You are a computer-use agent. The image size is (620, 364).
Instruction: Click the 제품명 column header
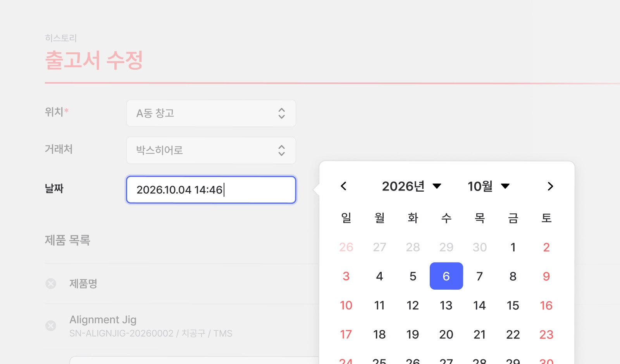coord(83,284)
